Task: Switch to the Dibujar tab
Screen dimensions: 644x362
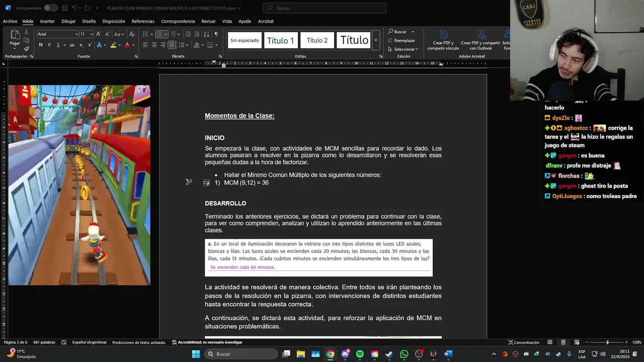Action: tap(68, 21)
